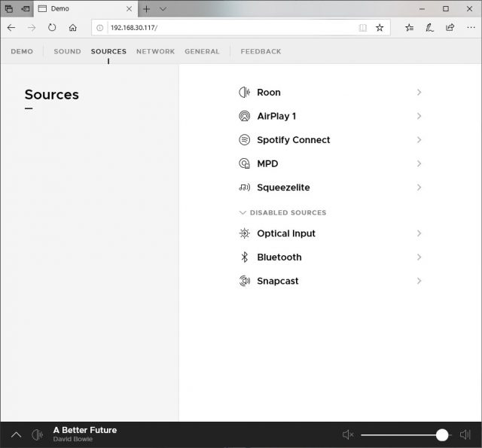Screen dimensions: 482x448
Task: Go back in browser history
Action: click(x=11, y=28)
